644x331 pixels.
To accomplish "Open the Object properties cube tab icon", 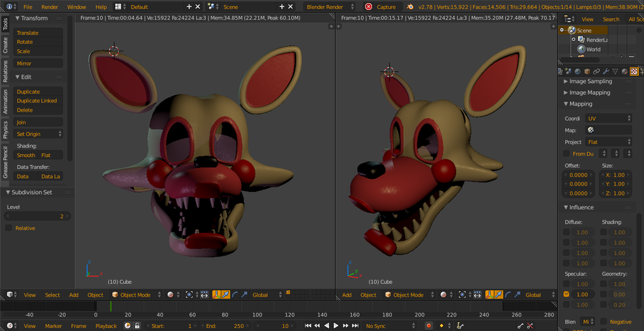I will pyautogui.click(x=587, y=72).
